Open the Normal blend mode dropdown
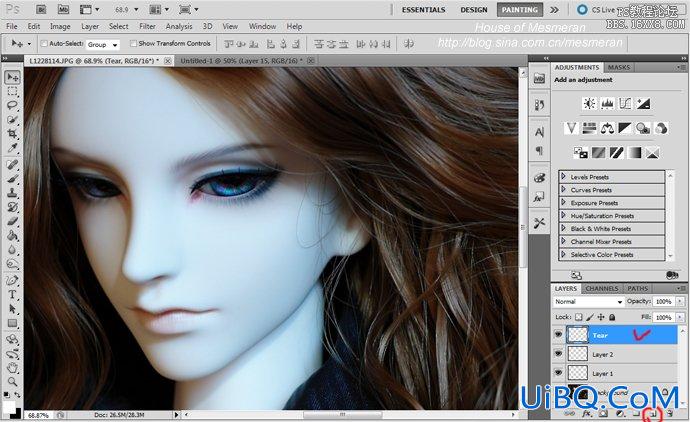The image size is (690, 422). point(588,301)
